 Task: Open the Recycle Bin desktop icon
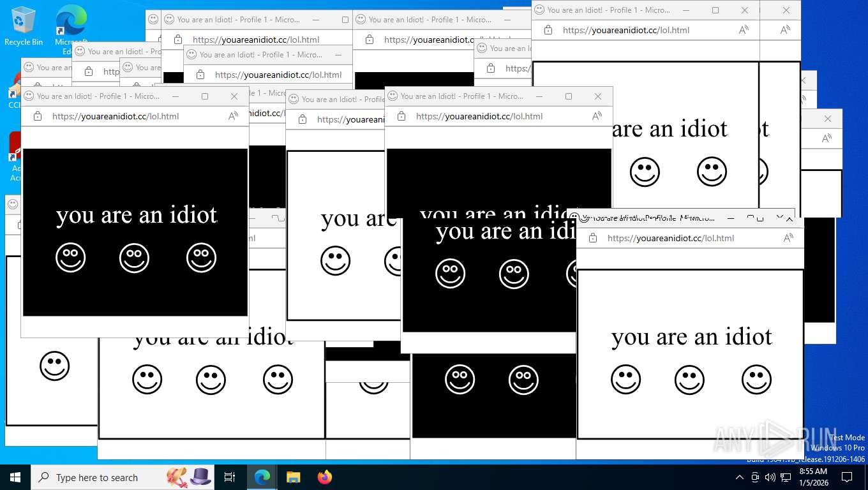tap(24, 26)
